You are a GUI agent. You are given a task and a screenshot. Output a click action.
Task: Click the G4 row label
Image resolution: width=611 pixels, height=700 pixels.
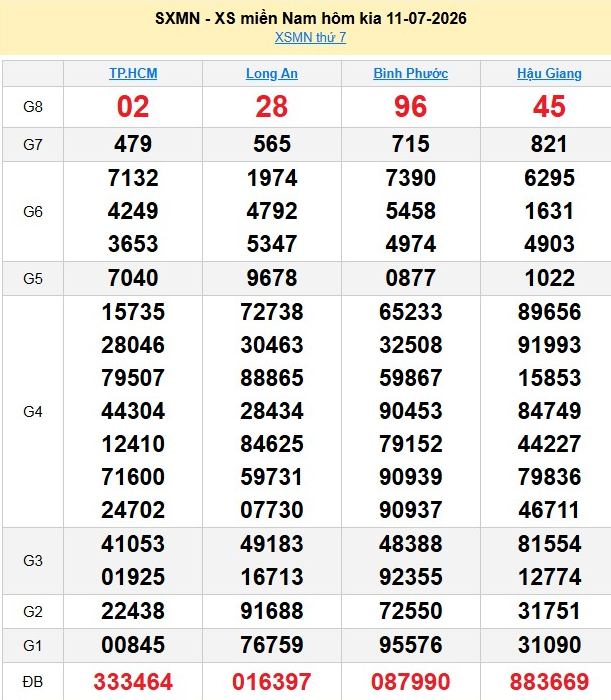point(33,411)
